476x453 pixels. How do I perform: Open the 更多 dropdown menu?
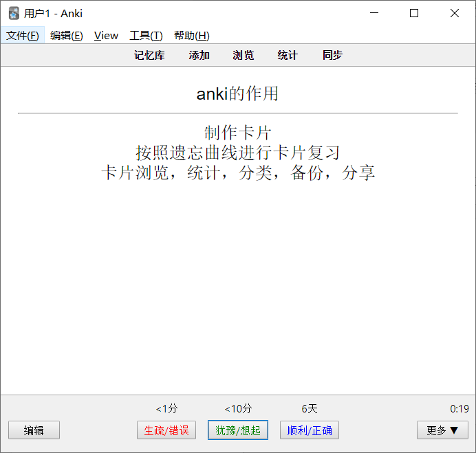(x=442, y=430)
